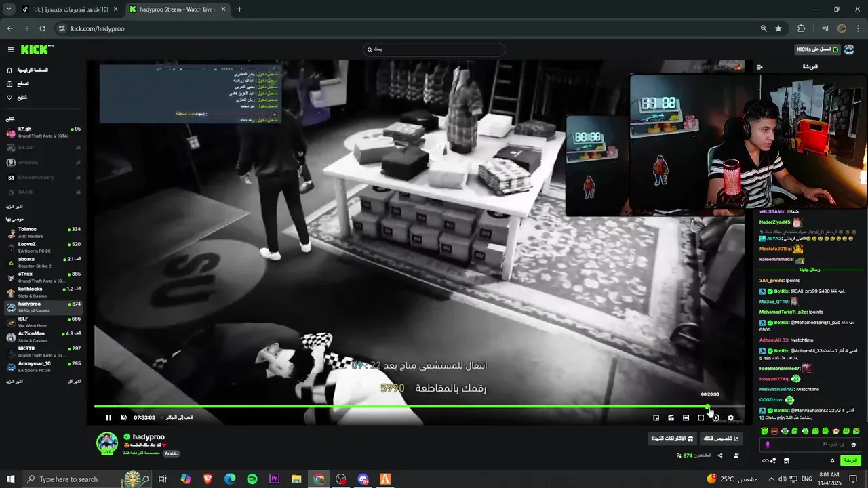Image resolution: width=868 pixels, height=488 pixels.
Task: Open the NKSTR channel in the recommended list
Action: 43,352
